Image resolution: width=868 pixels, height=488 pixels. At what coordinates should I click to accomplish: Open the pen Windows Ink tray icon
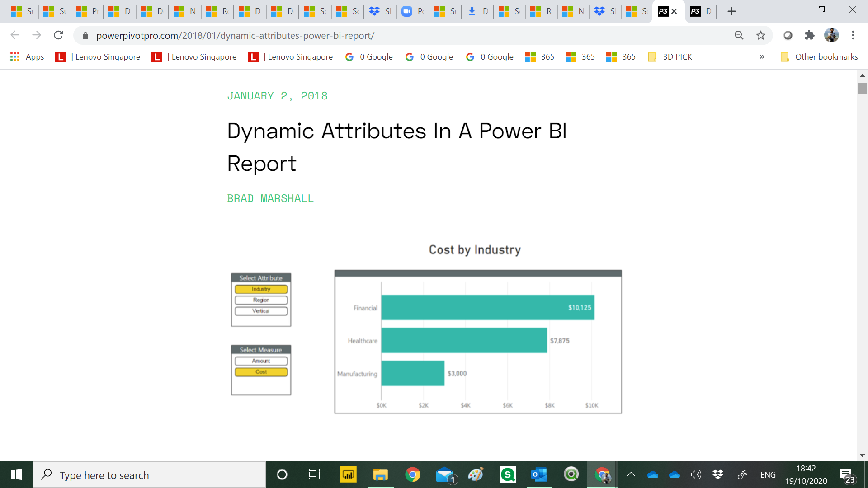click(x=742, y=474)
